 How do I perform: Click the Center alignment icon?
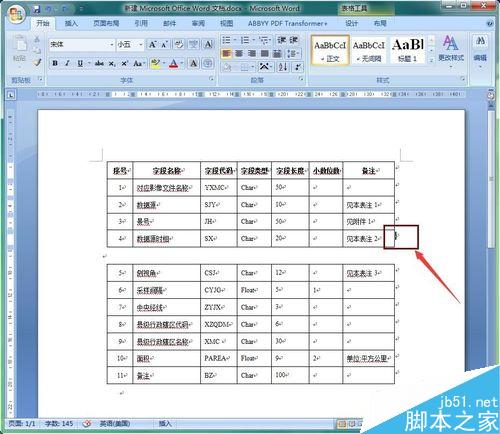click(x=239, y=53)
